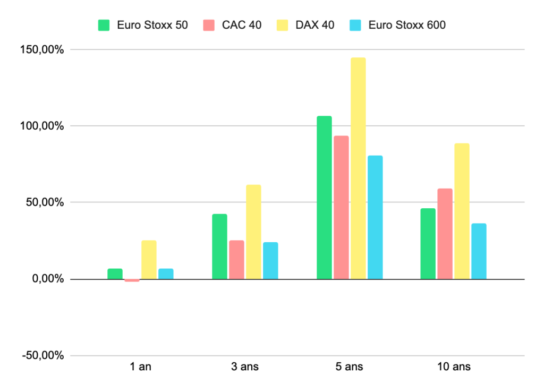Screen dimensions: 544x392
Task: Select the pink CAC 40 bar for 3 ans
Action: pyautogui.click(x=236, y=260)
